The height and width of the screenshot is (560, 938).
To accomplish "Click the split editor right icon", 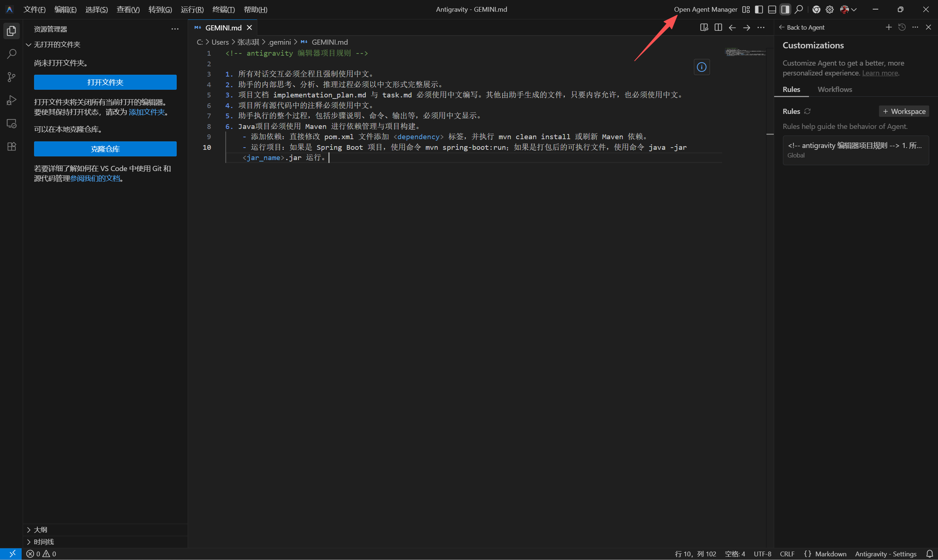I will click(x=718, y=27).
